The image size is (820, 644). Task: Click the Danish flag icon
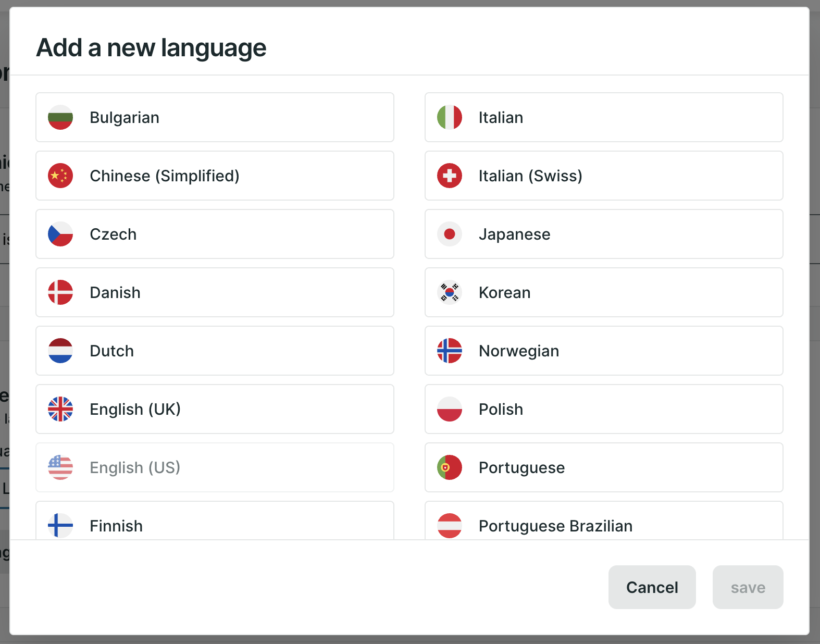click(x=60, y=292)
